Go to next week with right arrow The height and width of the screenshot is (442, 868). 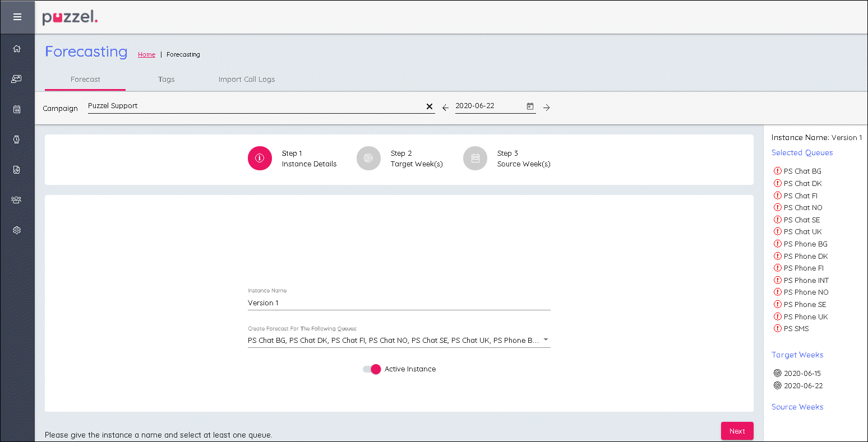point(546,108)
